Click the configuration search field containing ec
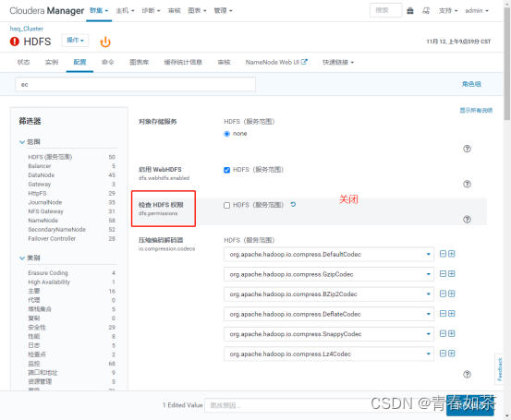 (x=135, y=85)
